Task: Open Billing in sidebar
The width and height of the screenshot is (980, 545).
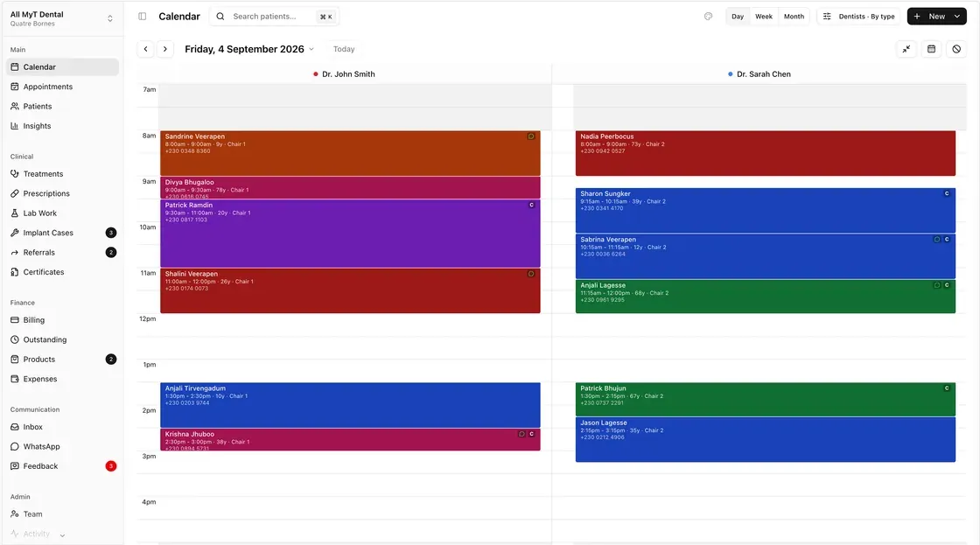Action: [x=62, y=320]
